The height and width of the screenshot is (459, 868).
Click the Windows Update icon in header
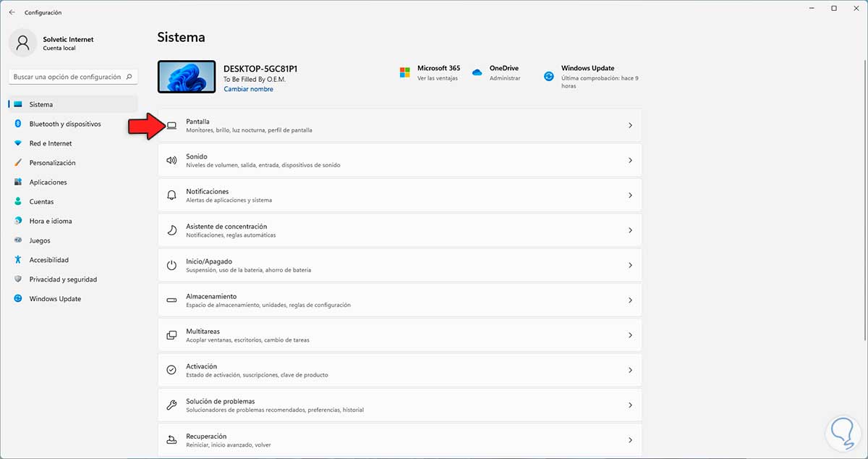coord(549,75)
